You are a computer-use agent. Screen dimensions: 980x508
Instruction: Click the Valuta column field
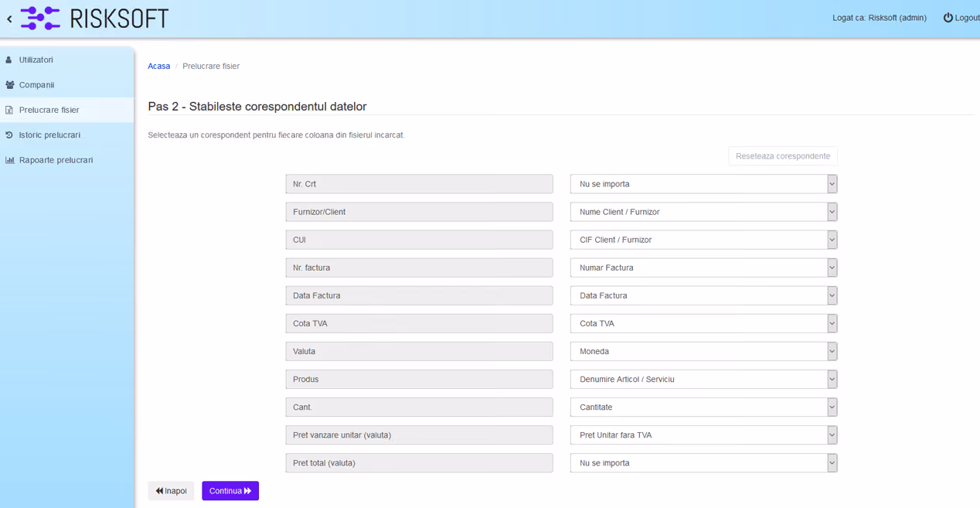click(x=419, y=351)
